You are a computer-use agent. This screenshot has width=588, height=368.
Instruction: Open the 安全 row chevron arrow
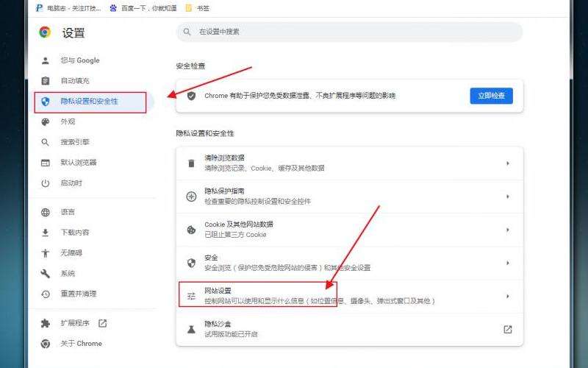pyautogui.click(x=507, y=263)
